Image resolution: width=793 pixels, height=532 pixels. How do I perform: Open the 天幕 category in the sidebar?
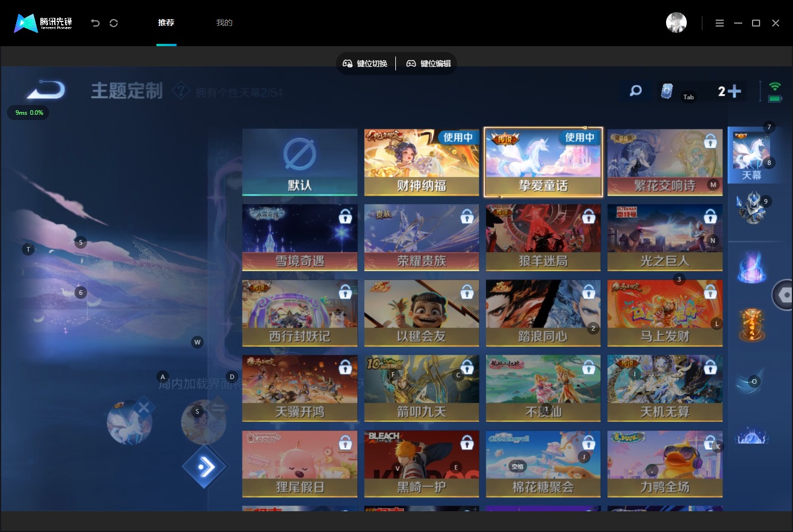751,155
